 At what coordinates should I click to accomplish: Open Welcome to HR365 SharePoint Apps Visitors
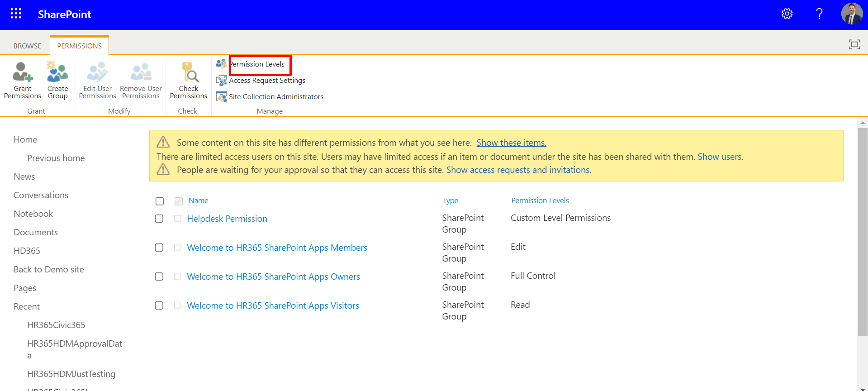click(x=273, y=305)
